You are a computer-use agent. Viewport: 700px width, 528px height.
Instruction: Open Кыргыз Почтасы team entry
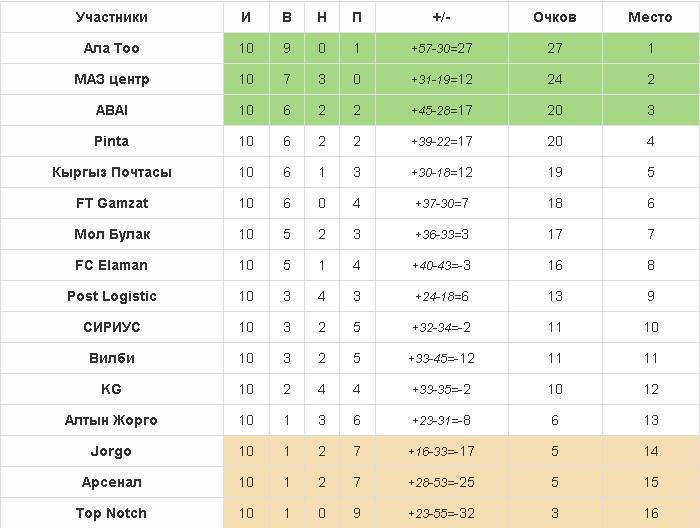click(111, 172)
